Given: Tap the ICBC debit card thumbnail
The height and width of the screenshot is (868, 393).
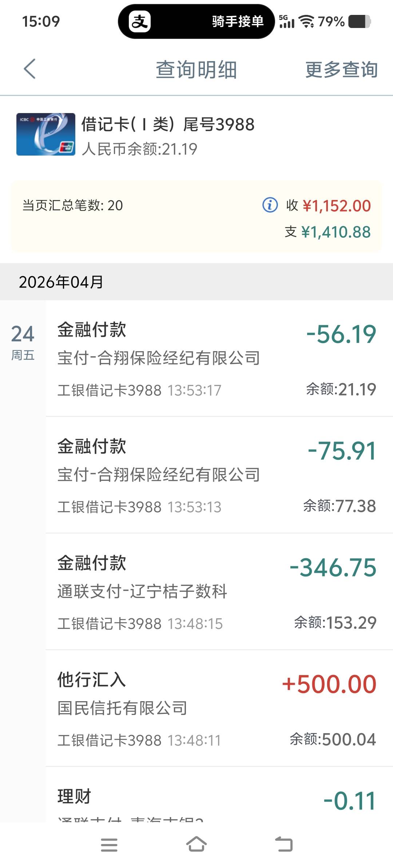Looking at the screenshot, I should point(46,134).
